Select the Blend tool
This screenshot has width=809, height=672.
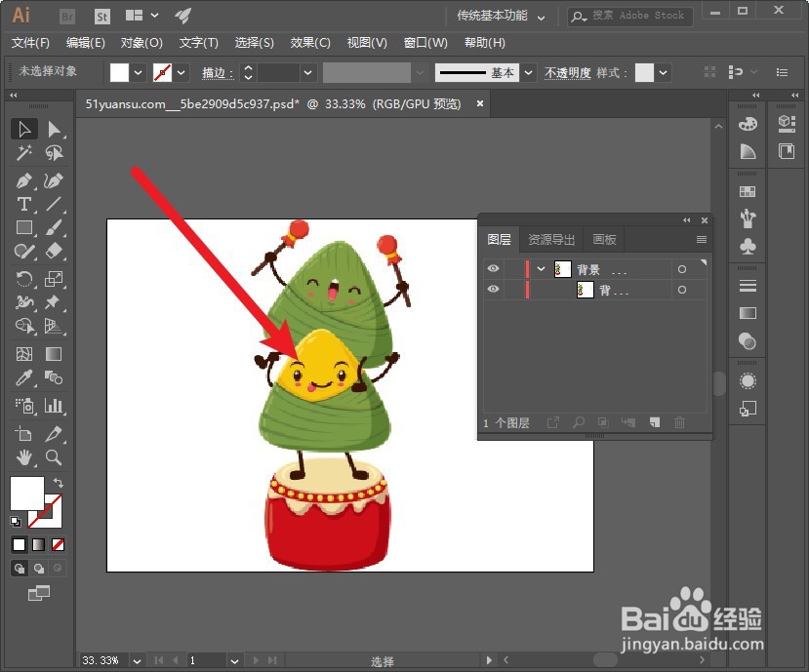click(54, 378)
